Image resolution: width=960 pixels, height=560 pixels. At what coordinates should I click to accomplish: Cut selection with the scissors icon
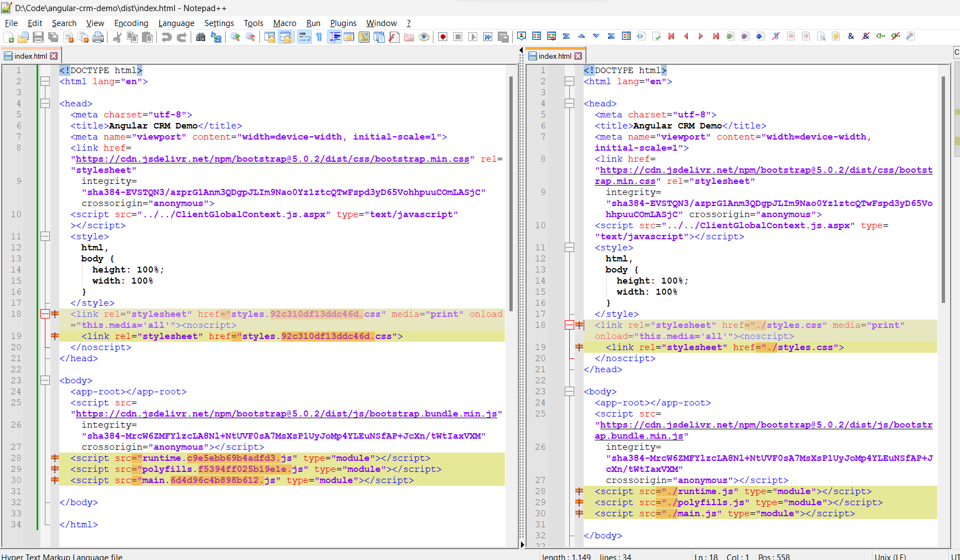pyautogui.click(x=118, y=37)
